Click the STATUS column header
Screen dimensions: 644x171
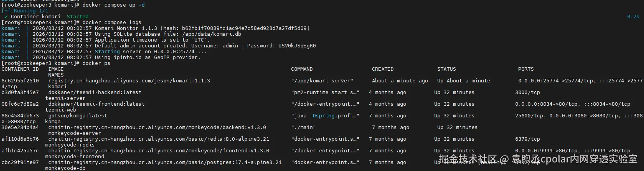pos(446,69)
